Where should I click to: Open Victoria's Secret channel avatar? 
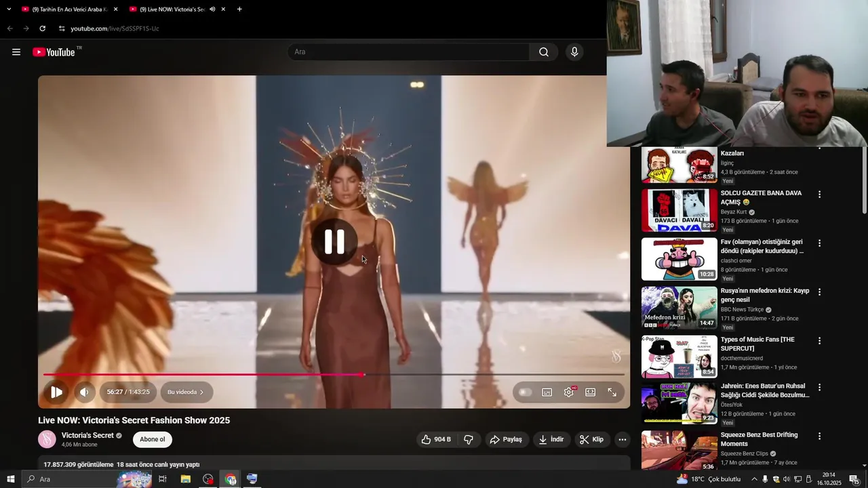[47, 439]
